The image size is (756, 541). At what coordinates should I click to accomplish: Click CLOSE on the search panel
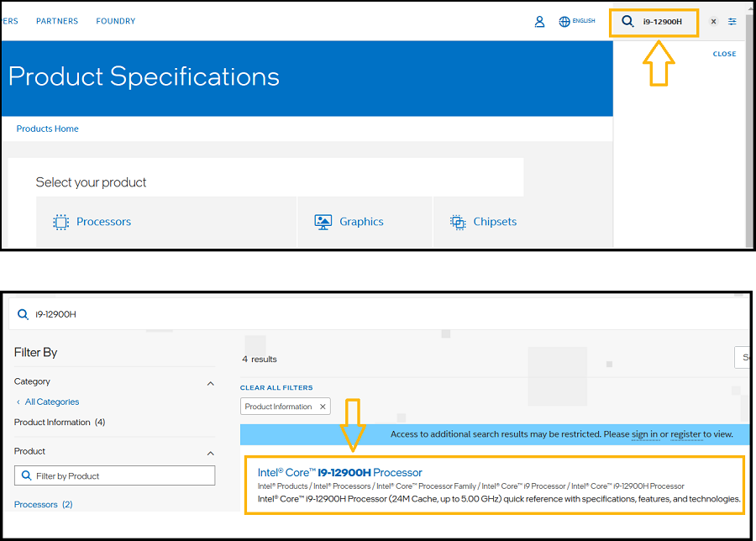pos(724,54)
